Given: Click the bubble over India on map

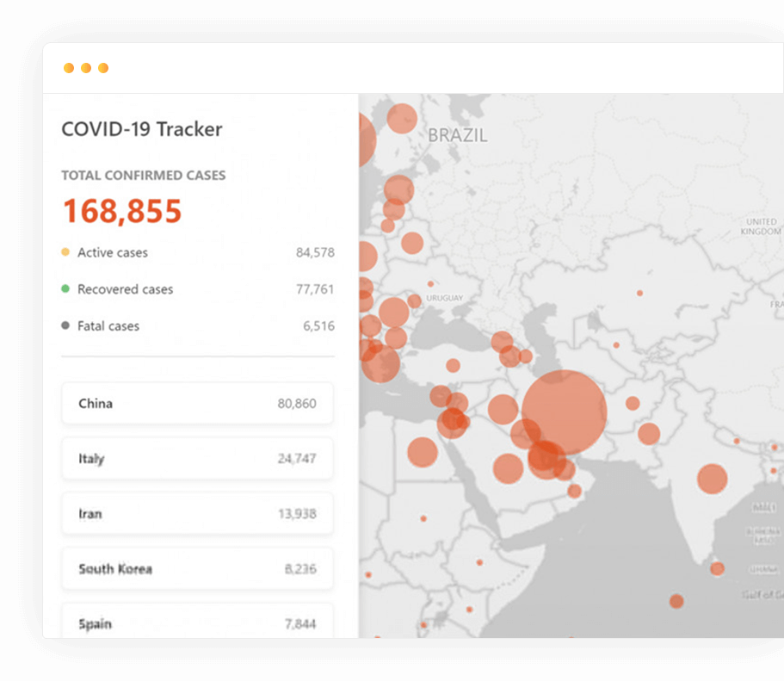Looking at the screenshot, I should tap(712, 479).
